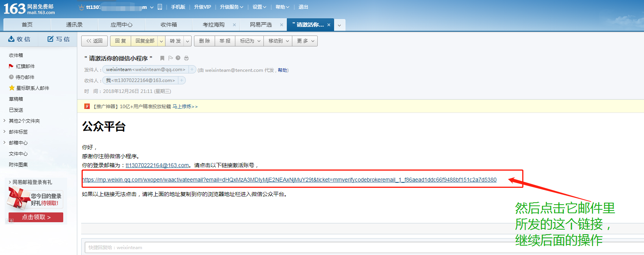This screenshot has width=644, height=255.
Task: Close the 请激活你… email tab
Action: [x=329, y=25]
